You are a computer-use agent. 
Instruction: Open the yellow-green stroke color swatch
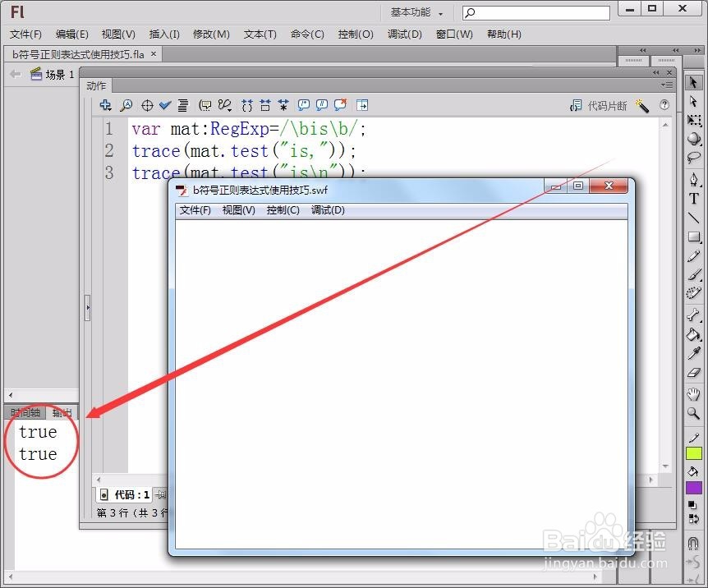click(x=693, y=453)
